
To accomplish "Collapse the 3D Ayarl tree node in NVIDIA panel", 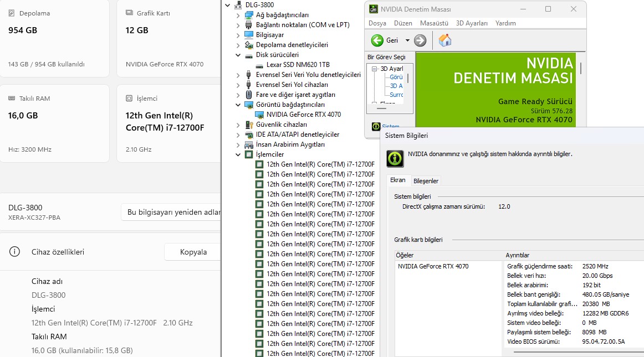I will tap(375, 69).
